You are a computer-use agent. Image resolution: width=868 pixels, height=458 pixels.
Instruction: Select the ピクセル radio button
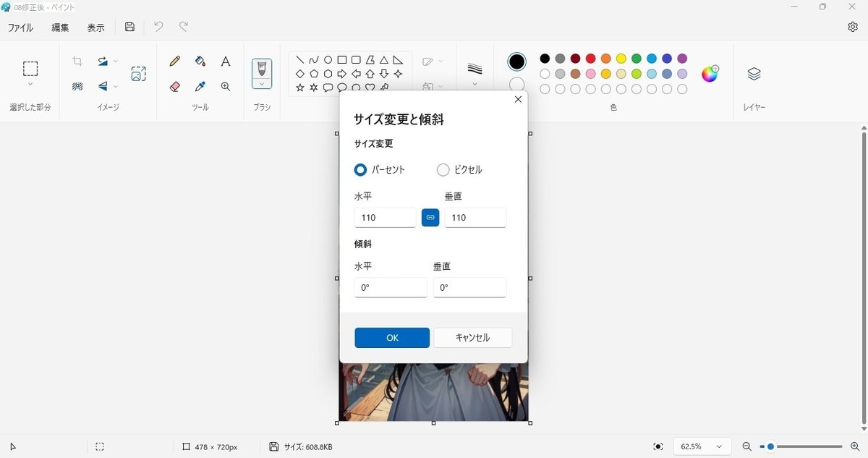[443, 170]
